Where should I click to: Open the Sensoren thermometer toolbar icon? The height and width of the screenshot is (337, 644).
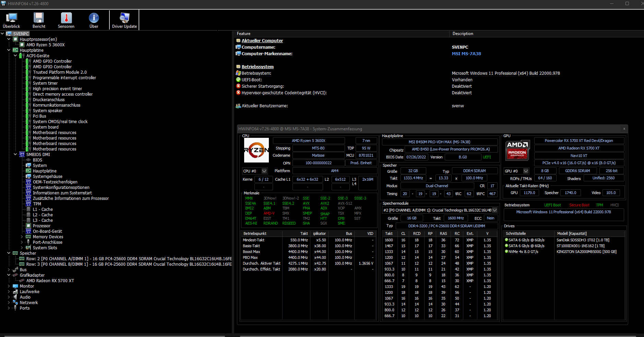coord(66,20)
